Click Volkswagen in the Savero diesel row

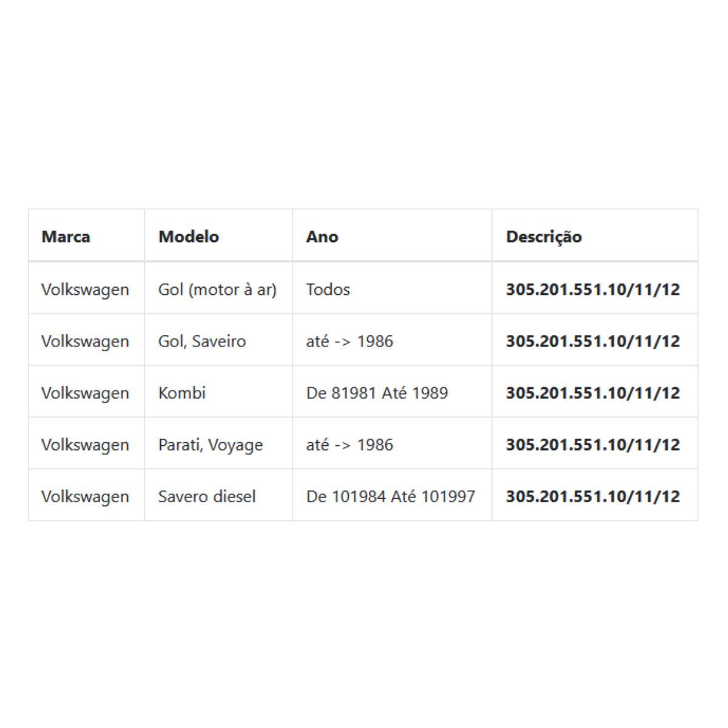[x=85, y=497]
